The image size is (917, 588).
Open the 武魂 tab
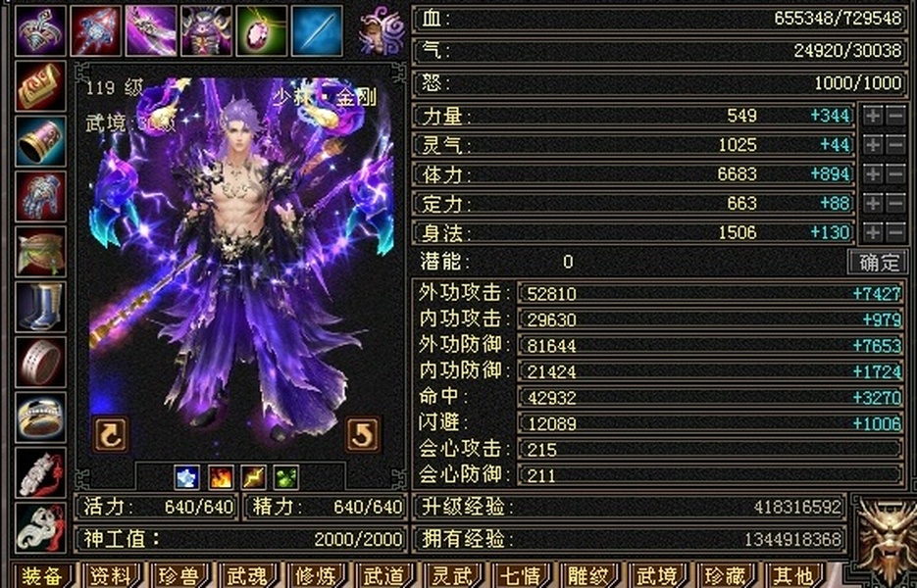[248, 575]
